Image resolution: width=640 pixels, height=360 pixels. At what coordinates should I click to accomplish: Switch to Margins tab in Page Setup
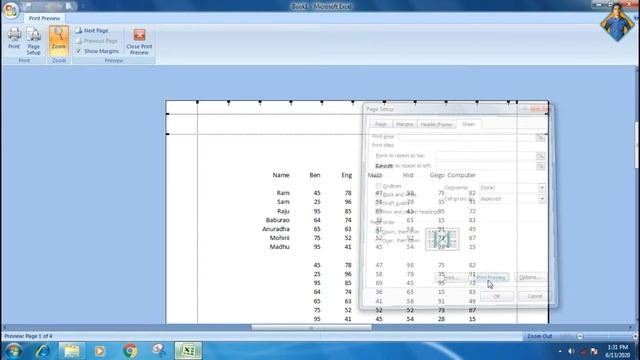coord(404,124)
